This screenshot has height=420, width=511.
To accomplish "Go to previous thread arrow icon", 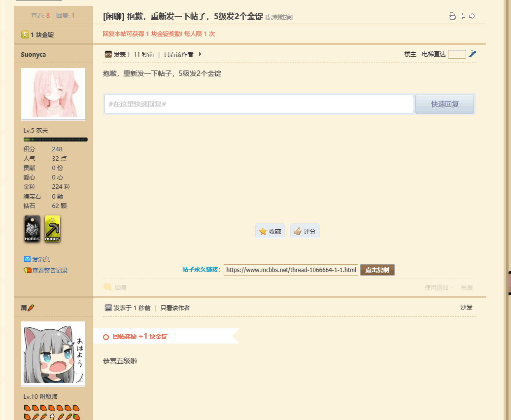I will 462,16.
